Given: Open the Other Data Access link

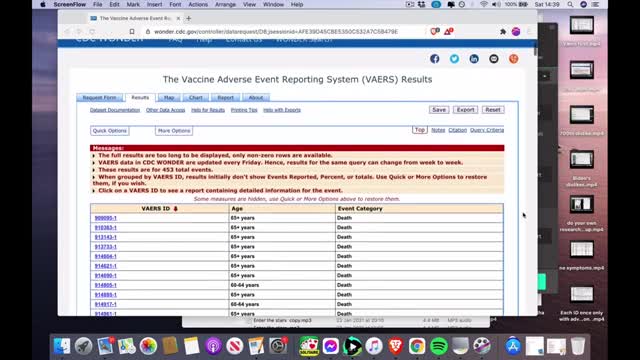Looking at the screenshot, I should pyautogui.click(x=165, y=110).
